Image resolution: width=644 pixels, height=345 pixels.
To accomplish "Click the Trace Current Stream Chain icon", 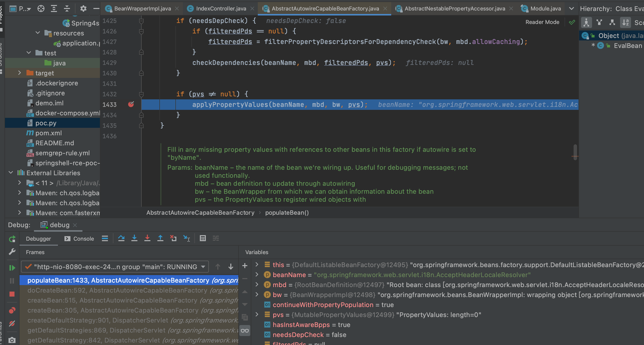I will 216,239.
